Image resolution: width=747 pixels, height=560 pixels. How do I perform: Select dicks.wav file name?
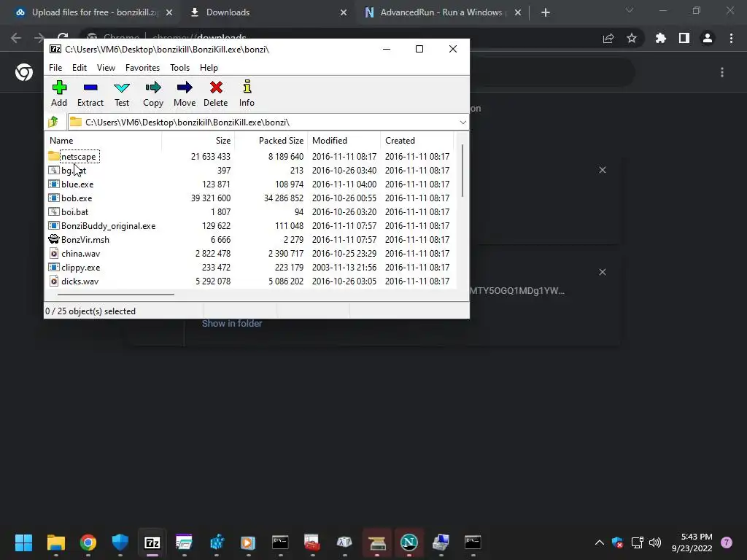point(80,281)
